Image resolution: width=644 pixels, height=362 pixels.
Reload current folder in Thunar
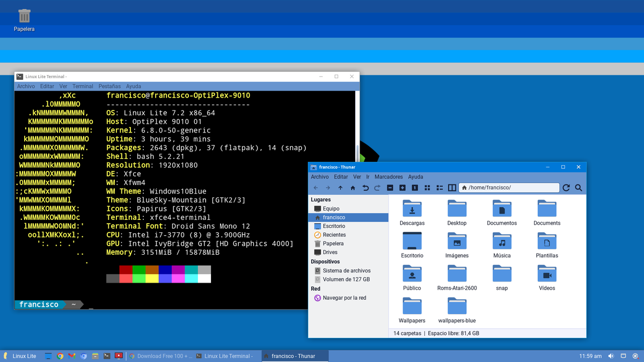[566, 188]
